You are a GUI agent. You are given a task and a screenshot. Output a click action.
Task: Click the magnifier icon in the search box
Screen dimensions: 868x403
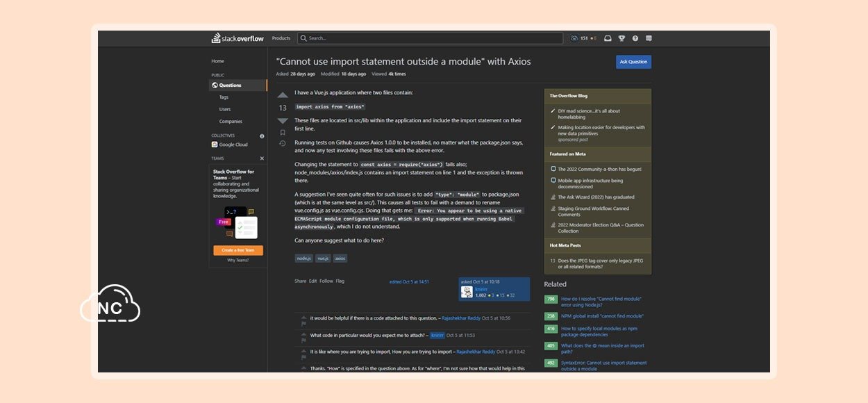(x=303, y=38)
